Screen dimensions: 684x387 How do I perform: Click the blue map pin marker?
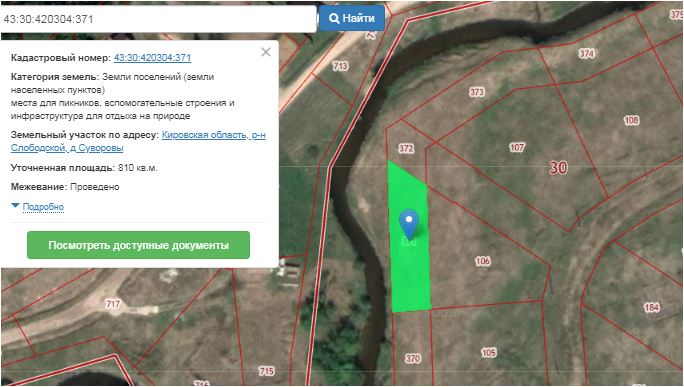pyautogui.click(x=409, y=224)
